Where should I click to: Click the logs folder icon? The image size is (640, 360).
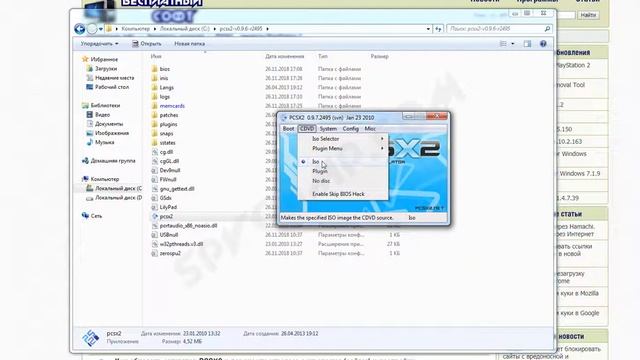pos(154,97)
